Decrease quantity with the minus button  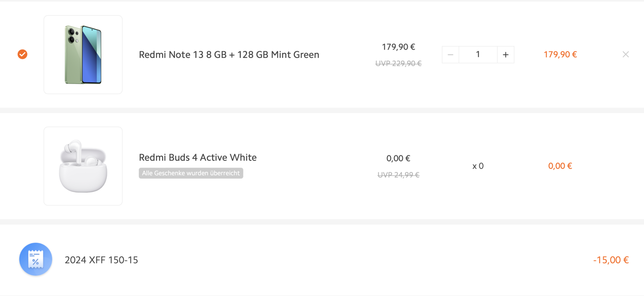tap(450, 55)
